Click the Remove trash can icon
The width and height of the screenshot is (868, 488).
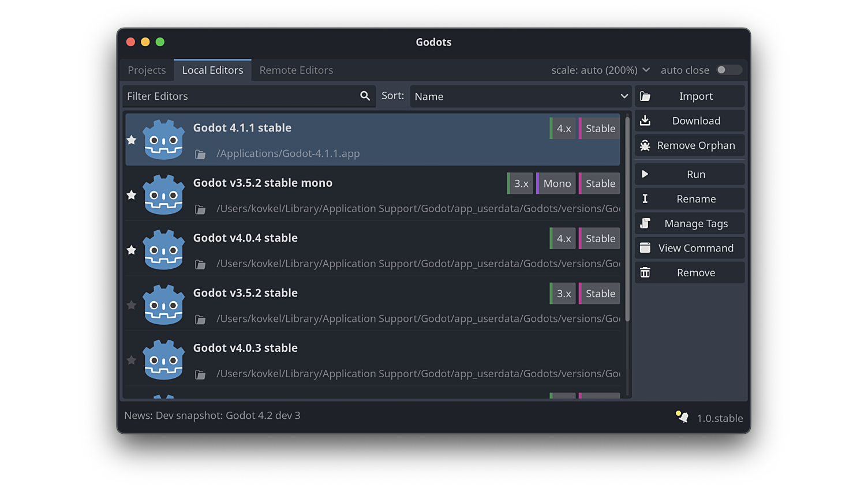[645, 272]
